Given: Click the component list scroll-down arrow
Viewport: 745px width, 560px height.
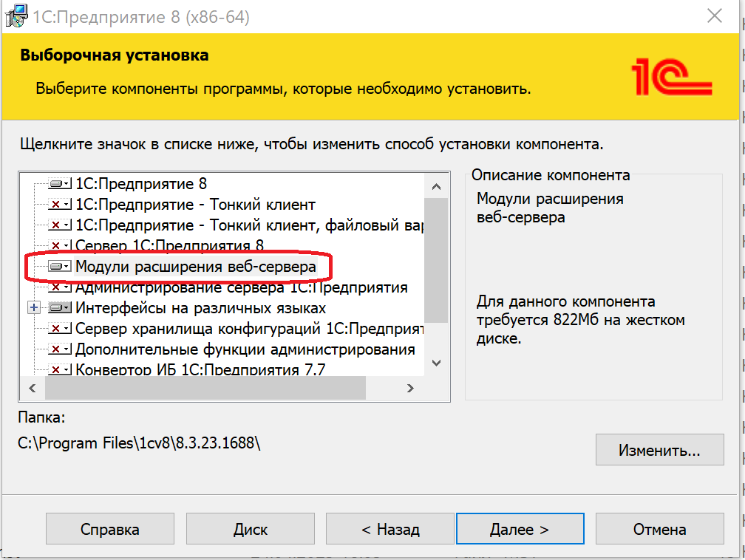Looking at the screenshot, I should click(436, 363).
